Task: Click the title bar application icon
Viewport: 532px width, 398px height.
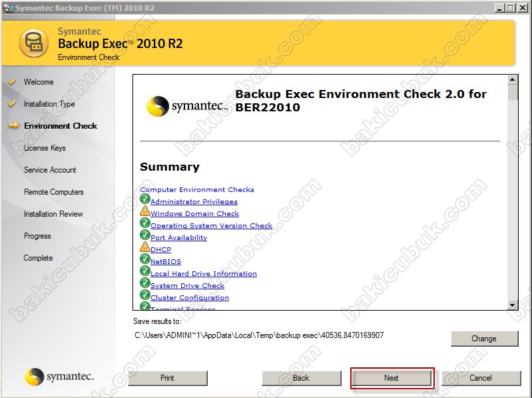Action: [8, 7]
